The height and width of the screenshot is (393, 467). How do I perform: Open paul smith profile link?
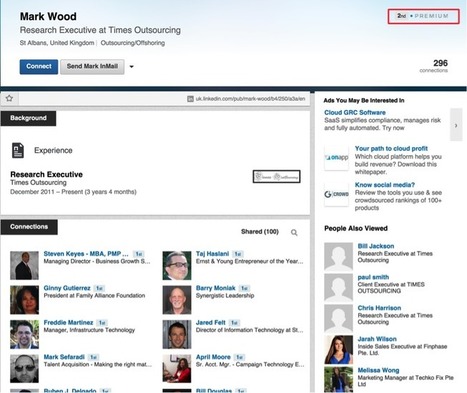[x=373, y=277]
